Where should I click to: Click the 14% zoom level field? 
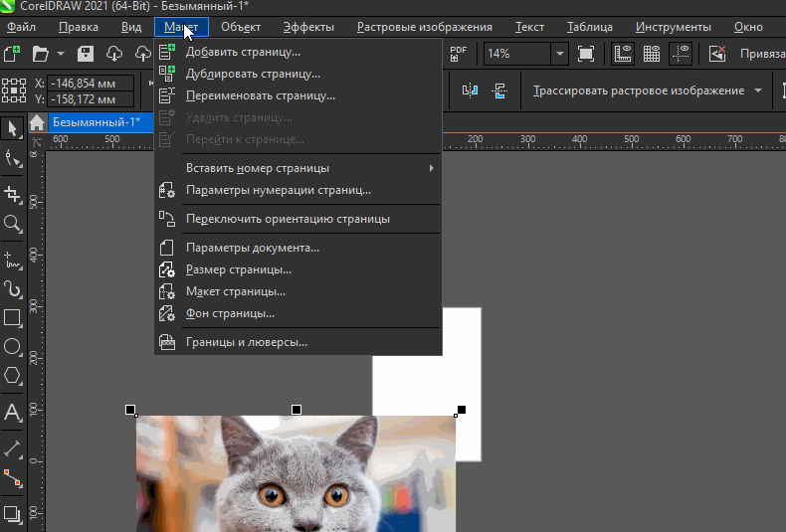(x=516, y=53)
